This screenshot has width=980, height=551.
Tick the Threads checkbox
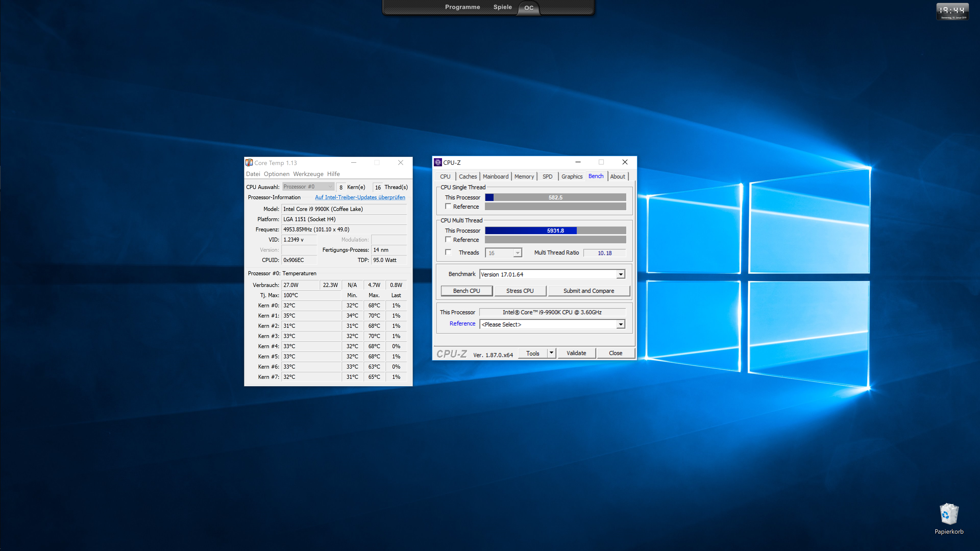448,253
